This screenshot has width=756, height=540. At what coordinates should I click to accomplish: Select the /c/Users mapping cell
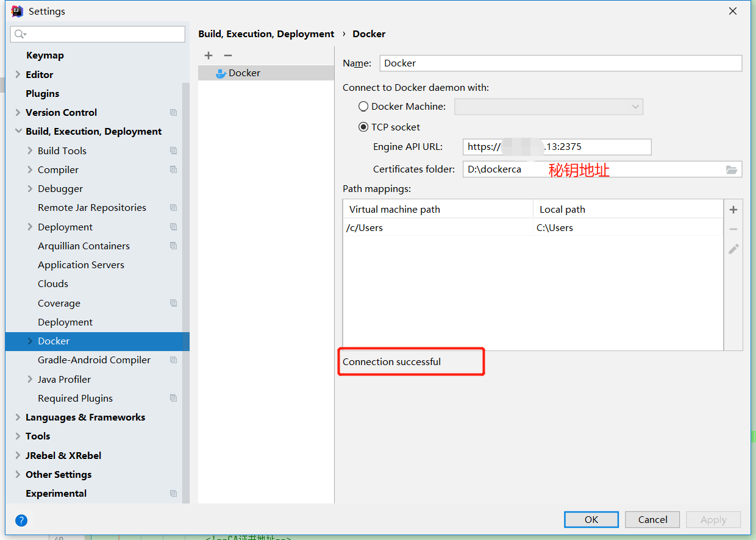point(438,228)
